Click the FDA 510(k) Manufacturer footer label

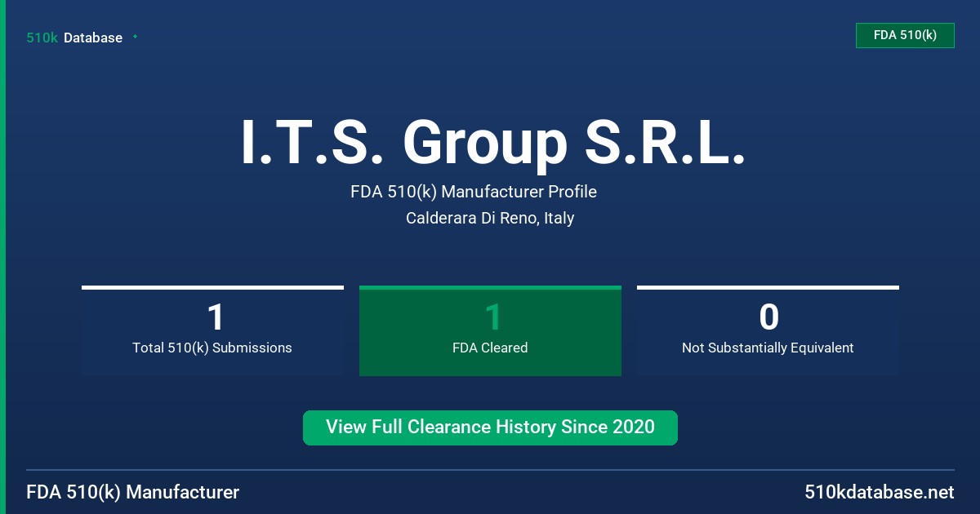click(133, 493)
